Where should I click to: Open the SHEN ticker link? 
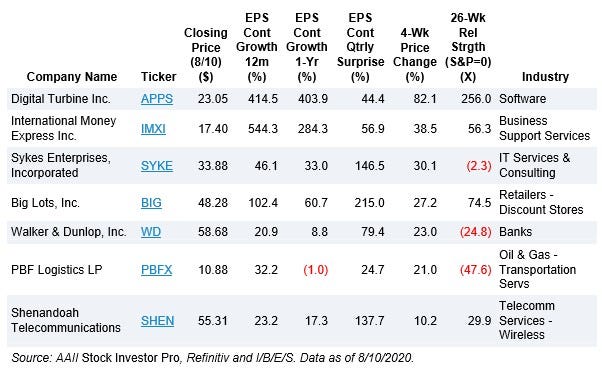[x=157, y=321]
